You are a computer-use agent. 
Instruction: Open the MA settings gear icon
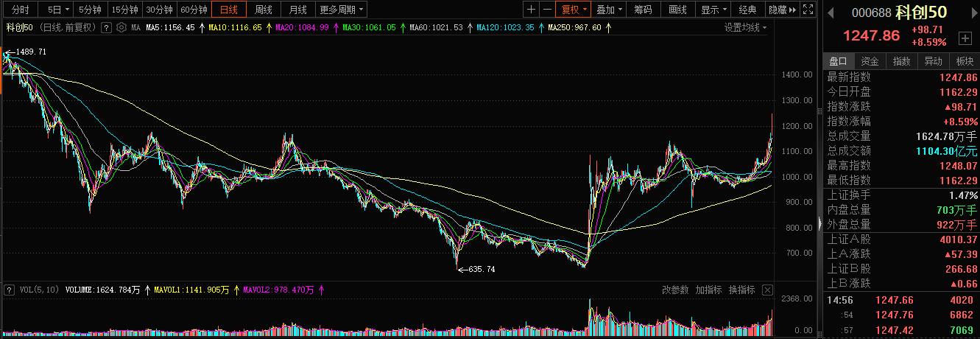coord(121,27)
